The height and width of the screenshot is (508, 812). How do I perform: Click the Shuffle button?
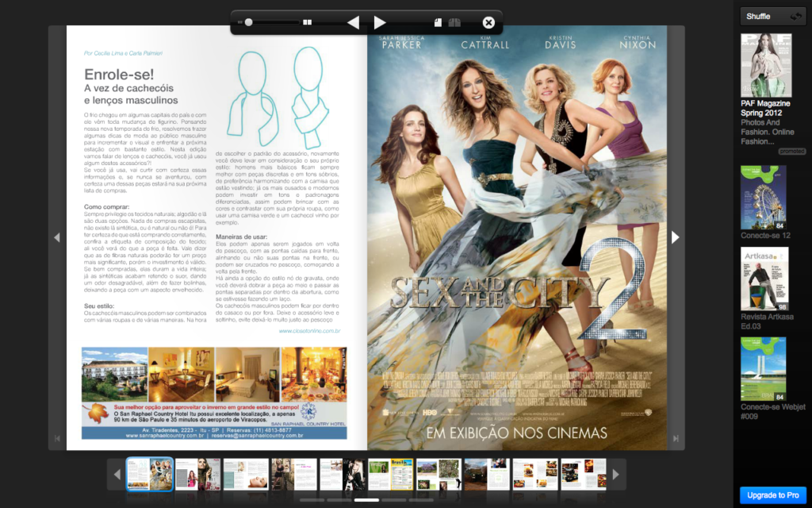point(772,17)
